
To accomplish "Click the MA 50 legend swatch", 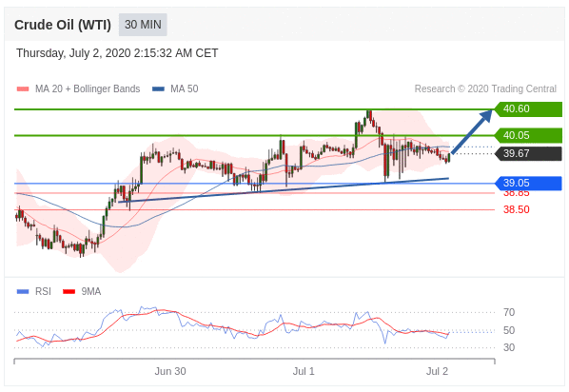I will coord(158,88).
